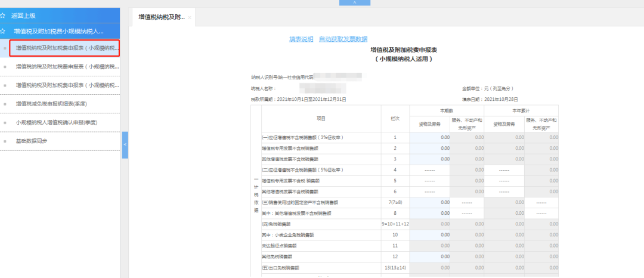Click row label (四)免税销售额
The width and height of the screenshot is (644, 278).
click(276, 224)
